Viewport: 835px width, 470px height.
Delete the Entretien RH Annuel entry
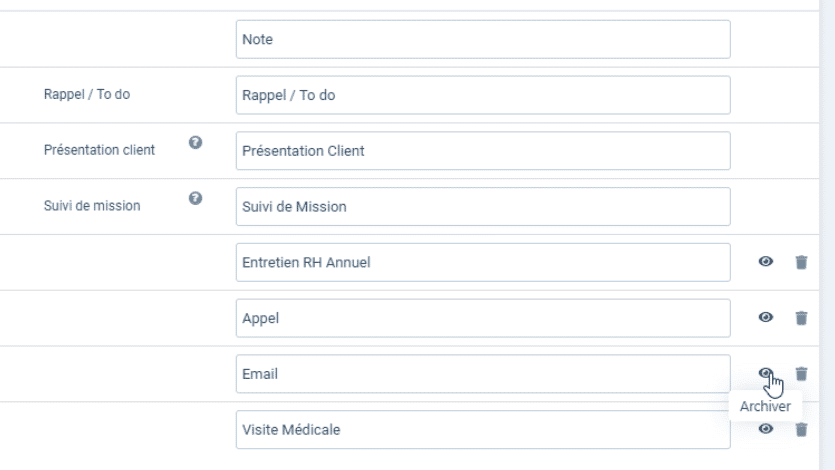click(x=801, y=262)
